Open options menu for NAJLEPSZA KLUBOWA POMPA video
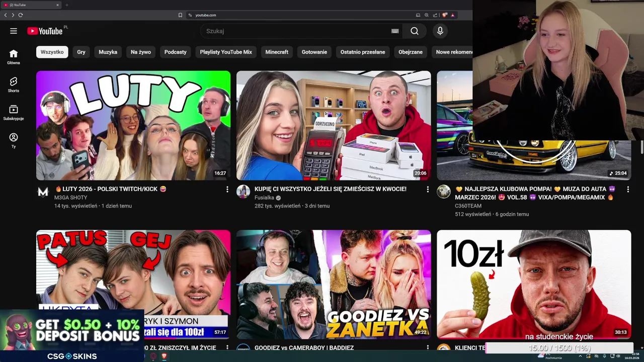644x362 pixels. pos(628,190)
